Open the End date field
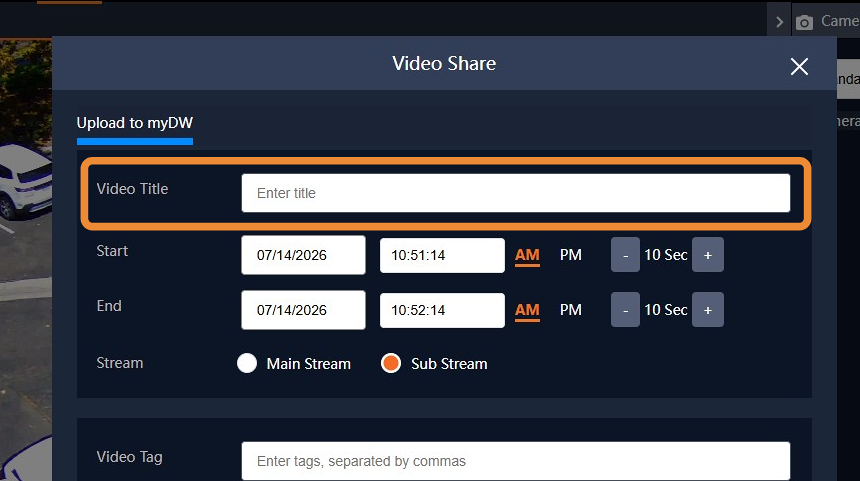This screenshot has height=481, width=860. tap(303, 310)
